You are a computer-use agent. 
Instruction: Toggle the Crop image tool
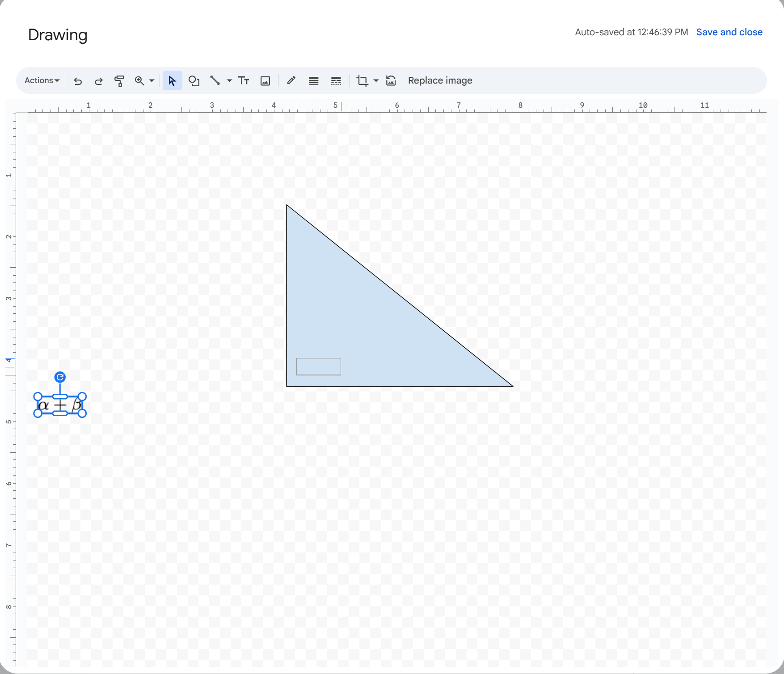click(x=362, y=80)
